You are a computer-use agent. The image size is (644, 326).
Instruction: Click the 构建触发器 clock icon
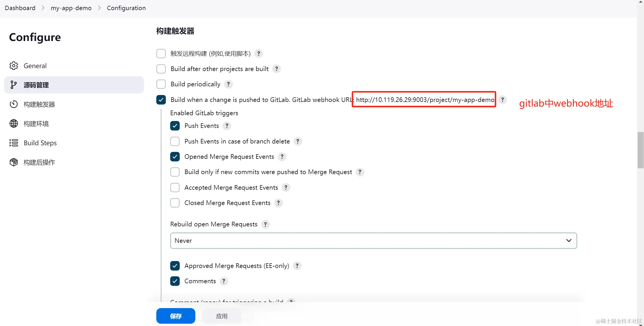(x=14, y=104)
